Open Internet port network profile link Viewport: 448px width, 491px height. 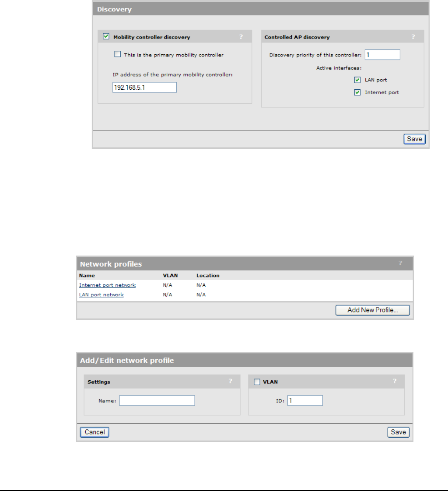107,285
